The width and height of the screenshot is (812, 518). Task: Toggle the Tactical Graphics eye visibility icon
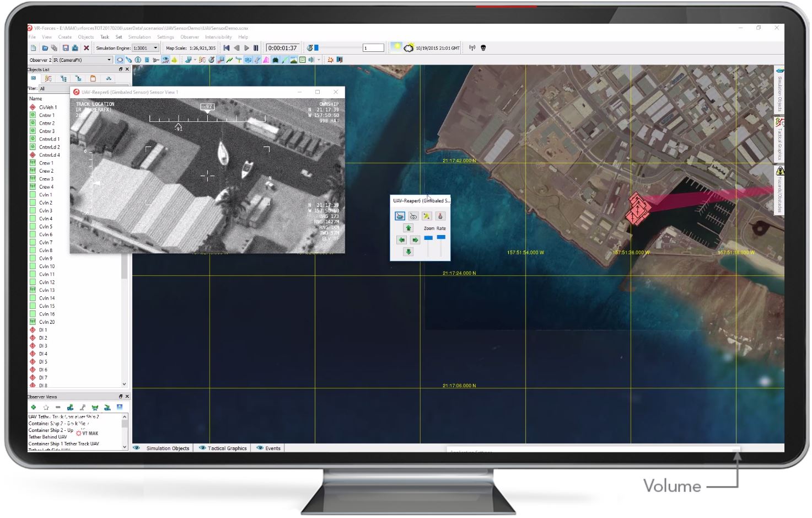[x=202, y=448]
